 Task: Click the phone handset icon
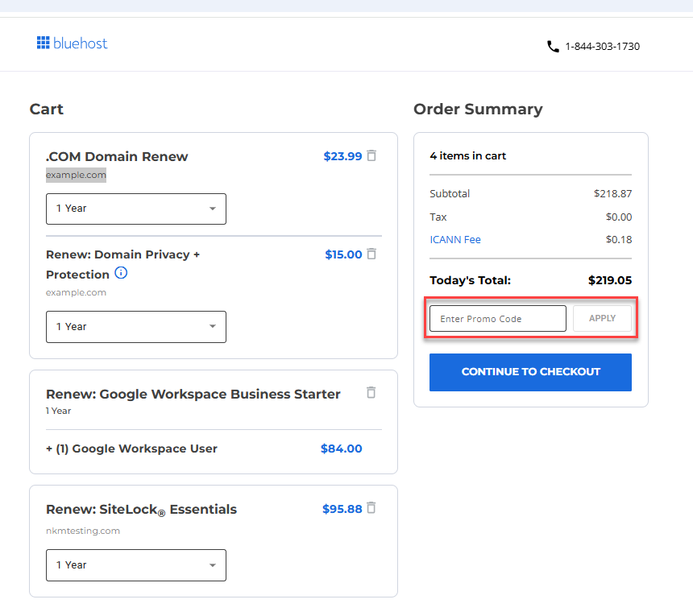click(553, 47)
